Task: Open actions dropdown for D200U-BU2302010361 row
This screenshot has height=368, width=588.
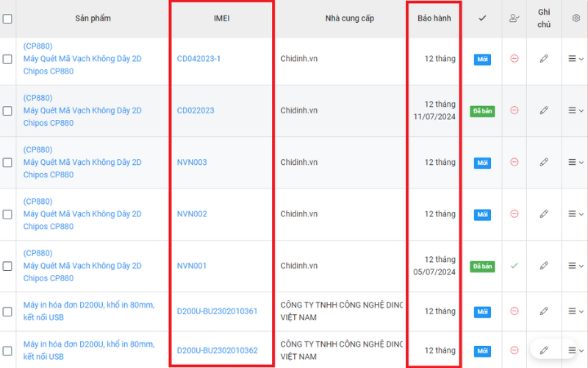Action: point(576,311)
